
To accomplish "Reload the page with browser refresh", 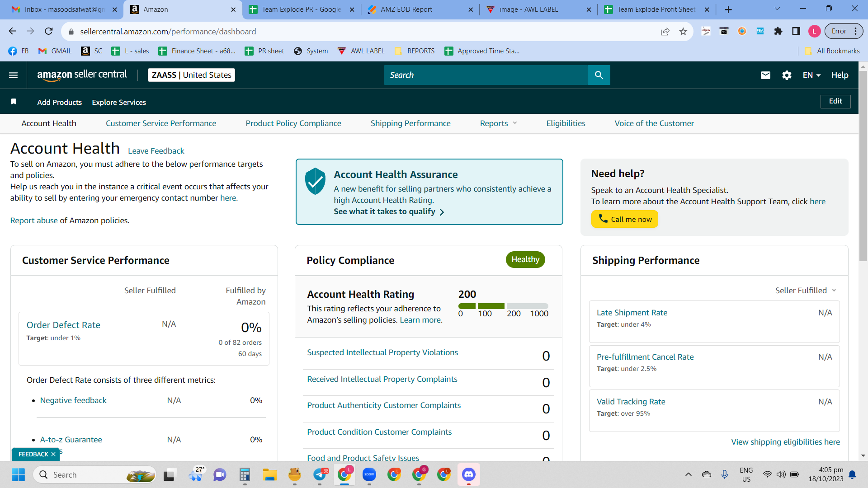I will [x=49, y=31].
